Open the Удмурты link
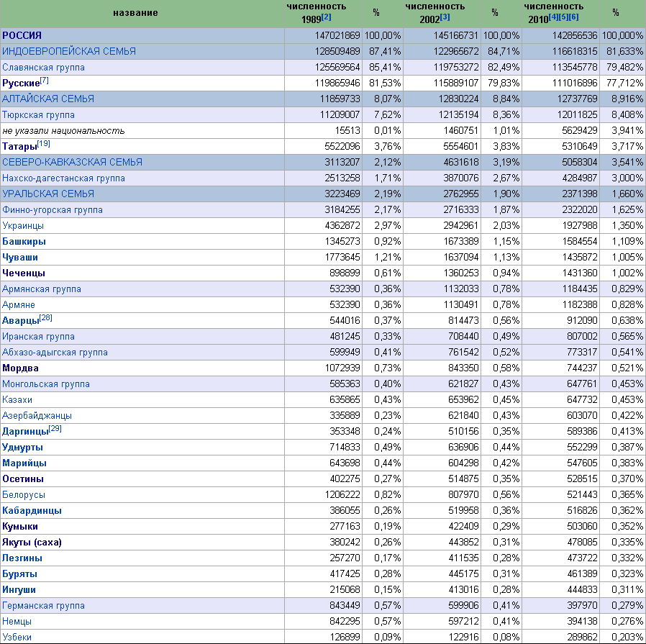646x644 pixels. [x=22, y=448]
